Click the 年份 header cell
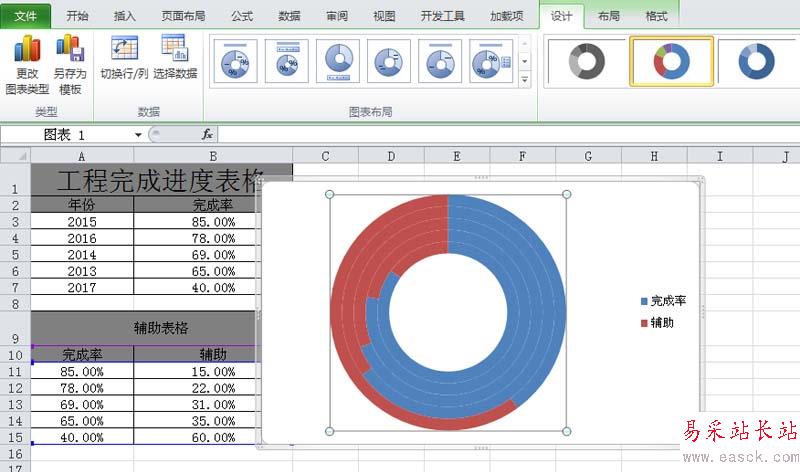The height and width of the screenshot is (472, 800). pos(82,205)
